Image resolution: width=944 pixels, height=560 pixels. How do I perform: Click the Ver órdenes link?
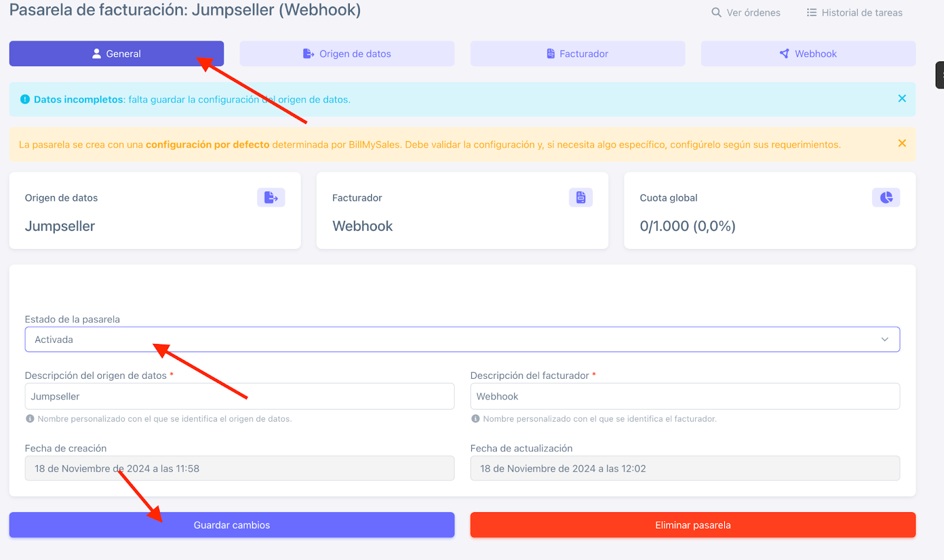pyautogui.click(x=746, y=12)
